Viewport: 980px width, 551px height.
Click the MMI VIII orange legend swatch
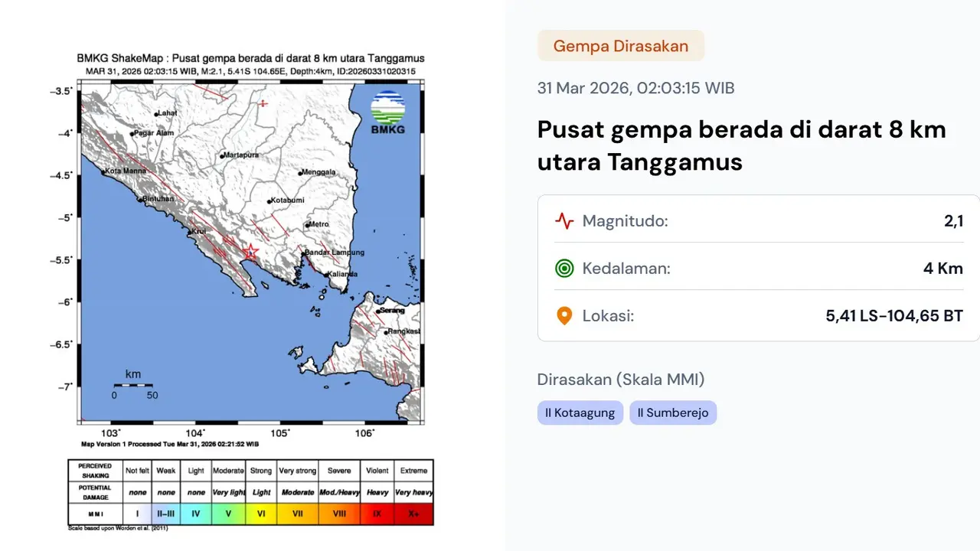pyautogui.click(x=339, y=514)
